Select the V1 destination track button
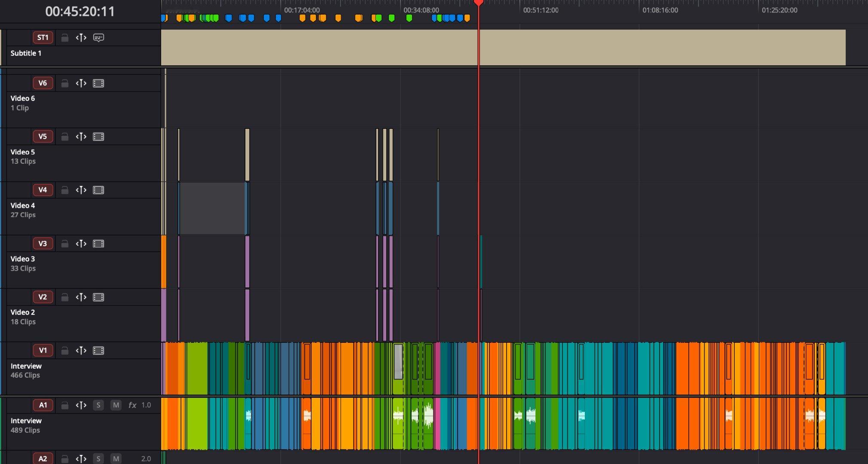Screen dimensions: 868x464 43,351
